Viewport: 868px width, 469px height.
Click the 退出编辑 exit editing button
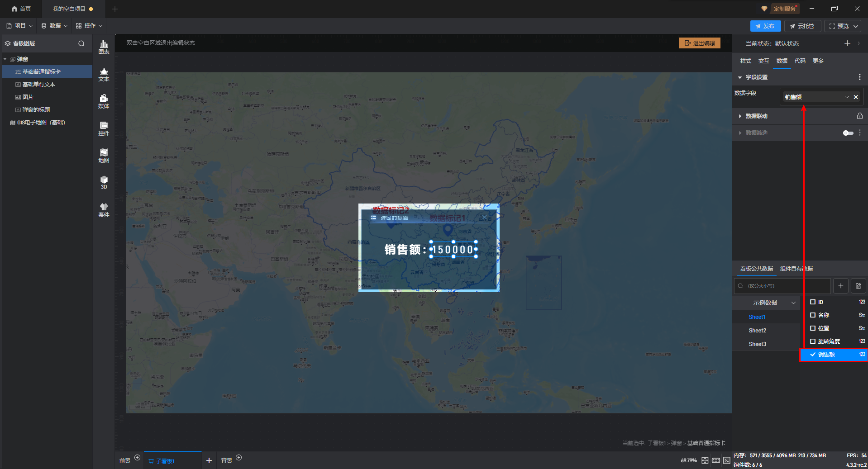point(700,43)
